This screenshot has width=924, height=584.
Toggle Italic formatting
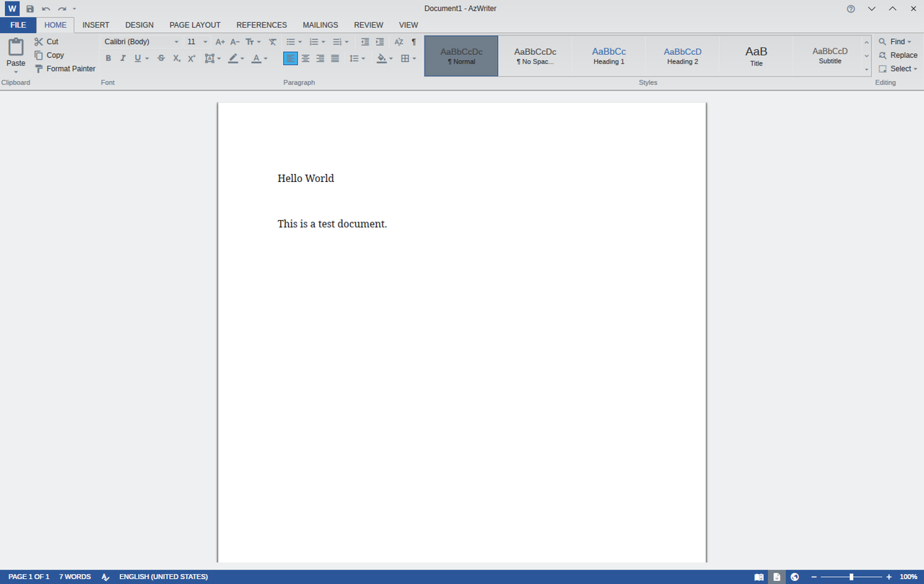tap(123, 58)
